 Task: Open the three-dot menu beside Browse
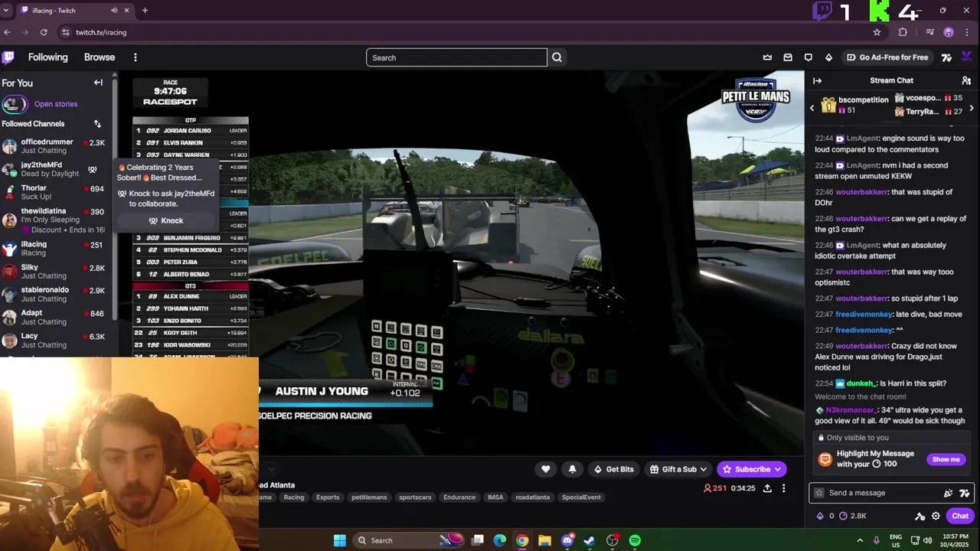(135, 57)
